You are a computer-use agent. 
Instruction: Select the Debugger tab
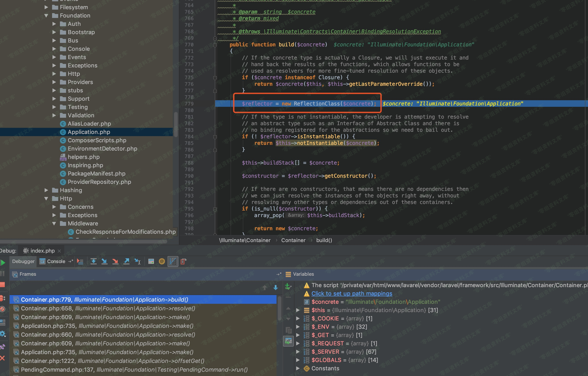coord(23,261)
